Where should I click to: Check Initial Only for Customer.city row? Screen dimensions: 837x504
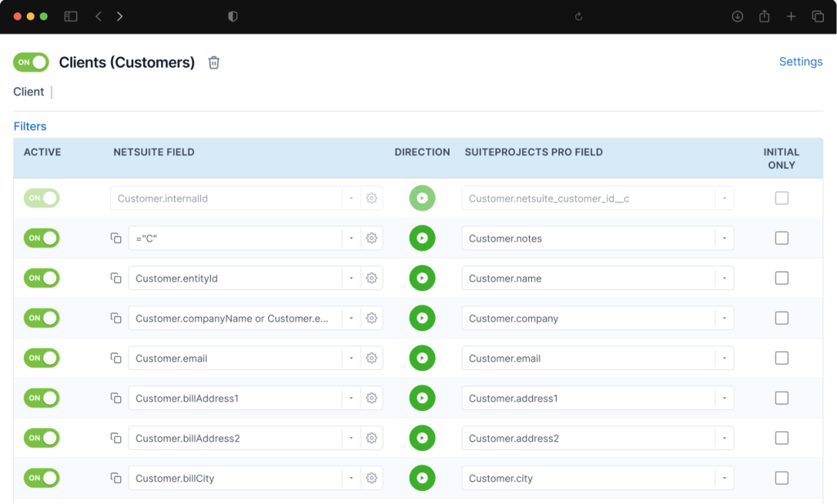781,478
